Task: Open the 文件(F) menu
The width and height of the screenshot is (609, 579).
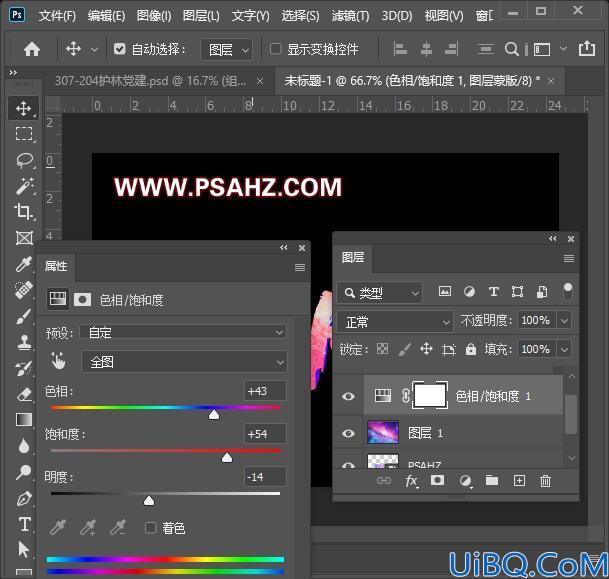Action: 57,16
